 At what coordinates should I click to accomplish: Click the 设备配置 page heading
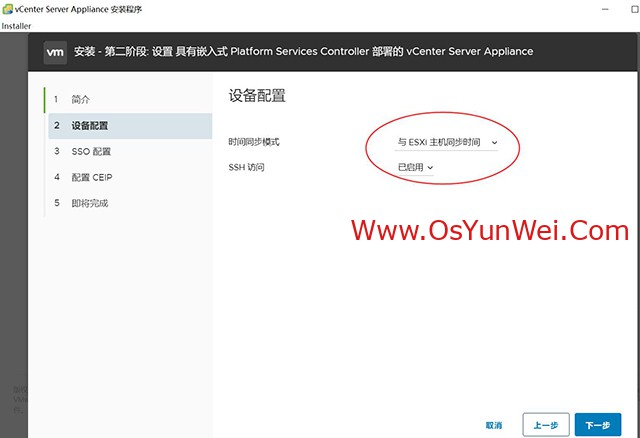pyautogui.click(x=257, y=96)
